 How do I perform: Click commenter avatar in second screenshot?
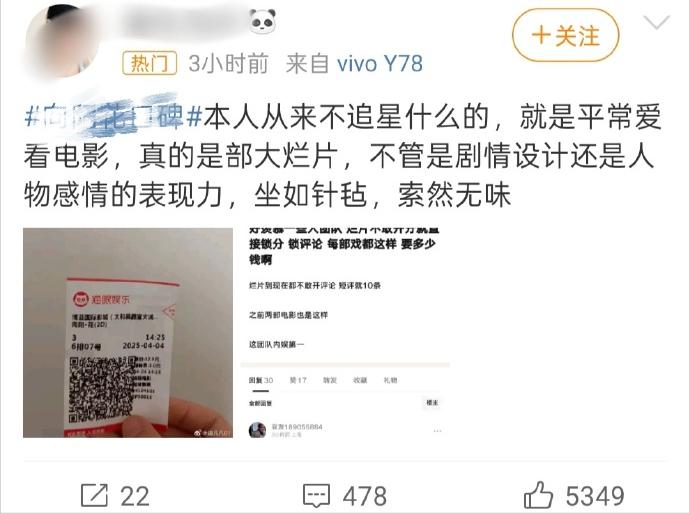[x=257, y=430]
